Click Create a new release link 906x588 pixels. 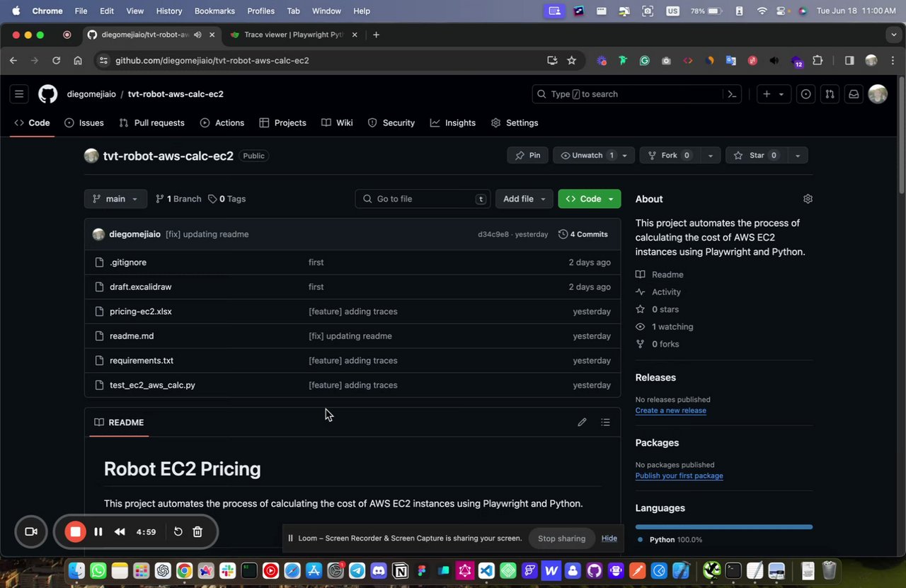pos(670,410)
